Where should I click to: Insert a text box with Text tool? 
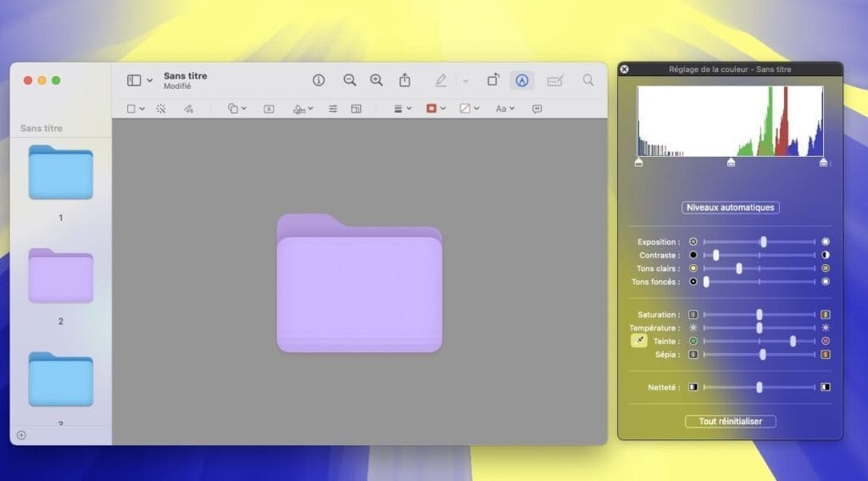pyautogui.click(x=269, y=108)
